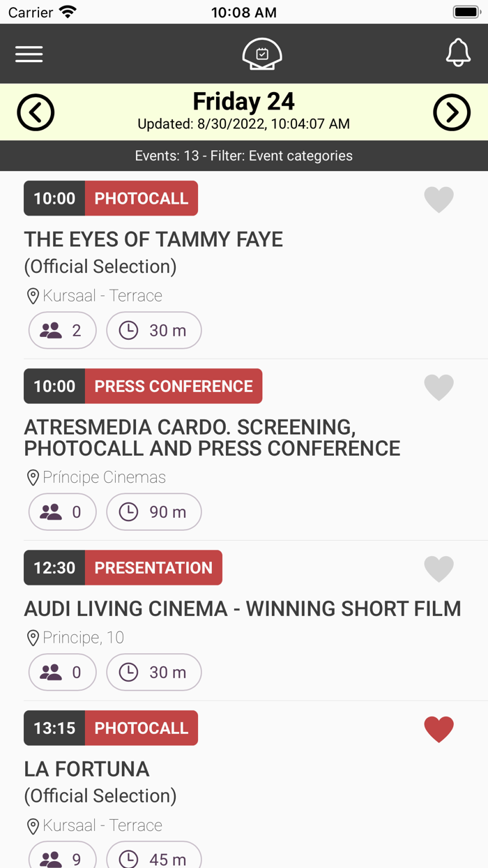Select the PHOTOCALL badge at 10:00
This screenshot has width=488, height=868.
click(142, 198)
